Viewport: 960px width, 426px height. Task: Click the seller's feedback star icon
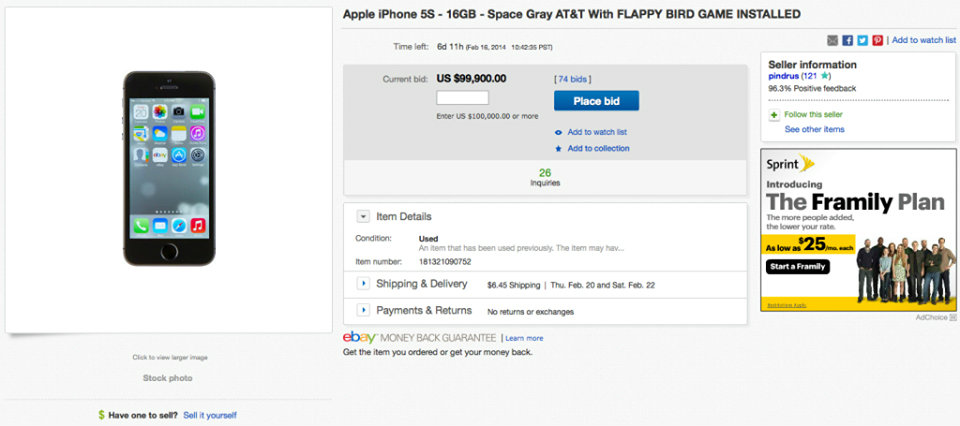(x=826, y=76)
